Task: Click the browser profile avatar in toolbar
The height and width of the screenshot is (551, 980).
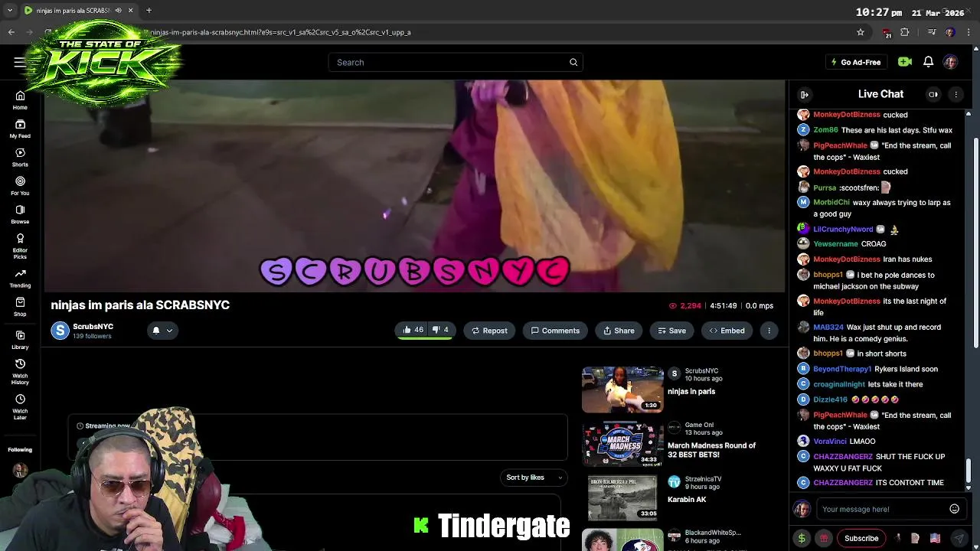Action: click(x=950, y=32)
